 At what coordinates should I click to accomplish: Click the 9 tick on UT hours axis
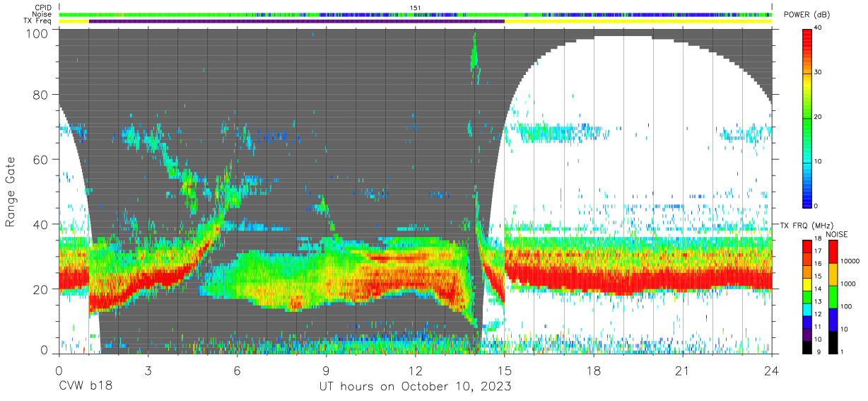(x=326, y=371)
